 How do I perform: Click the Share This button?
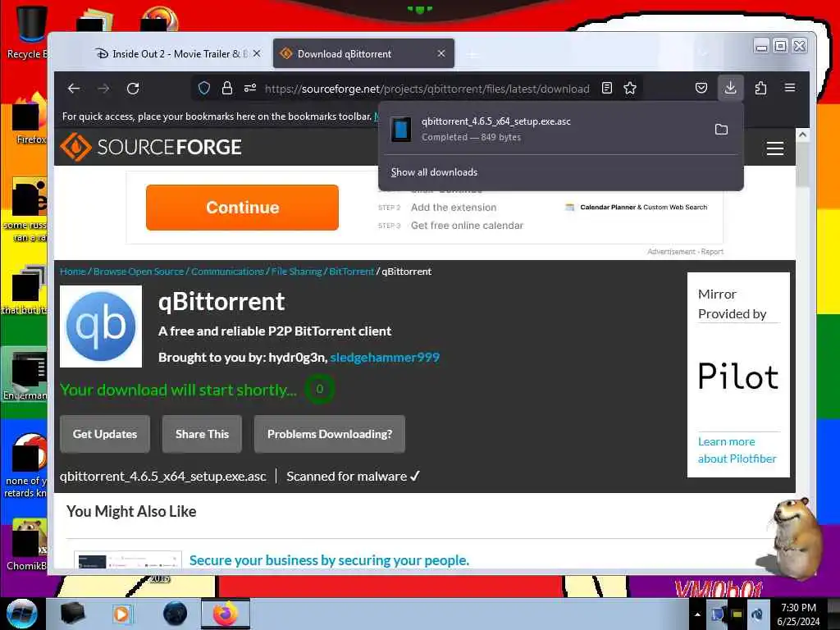click(x=202, y=434)
